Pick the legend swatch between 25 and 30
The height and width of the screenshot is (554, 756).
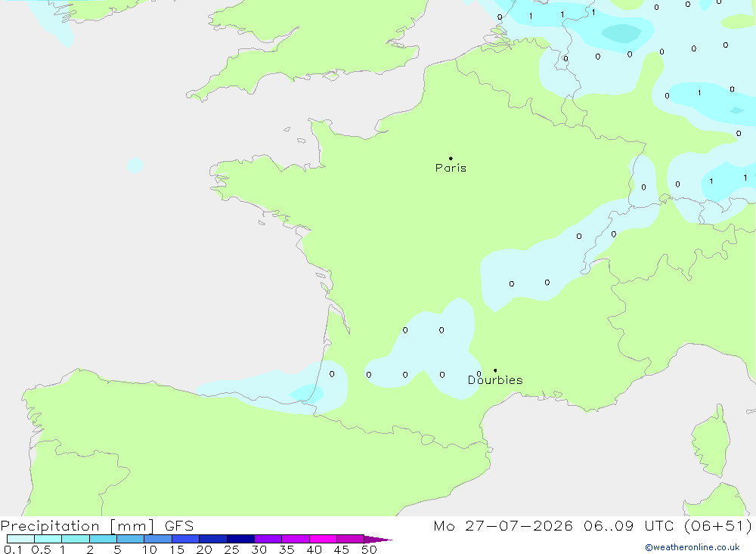click(x=240, y=539)
